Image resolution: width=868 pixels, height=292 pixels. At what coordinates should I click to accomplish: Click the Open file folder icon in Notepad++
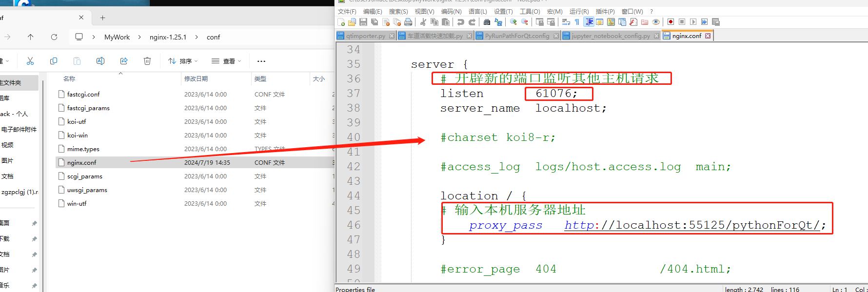click(352, 22)
